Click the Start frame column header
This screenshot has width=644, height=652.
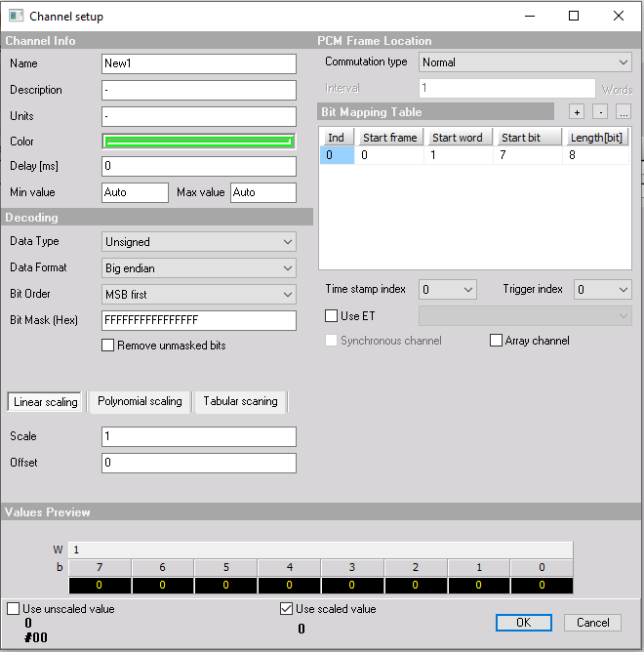389,138
